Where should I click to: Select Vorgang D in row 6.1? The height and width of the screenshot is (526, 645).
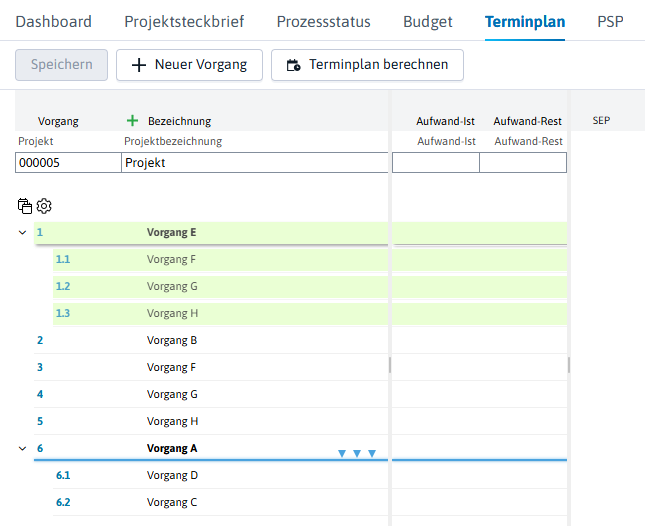[x=172, y=475]
